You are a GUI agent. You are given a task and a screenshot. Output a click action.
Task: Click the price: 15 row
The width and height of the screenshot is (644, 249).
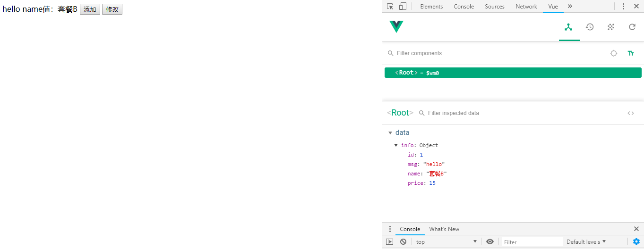click(421, 183)
